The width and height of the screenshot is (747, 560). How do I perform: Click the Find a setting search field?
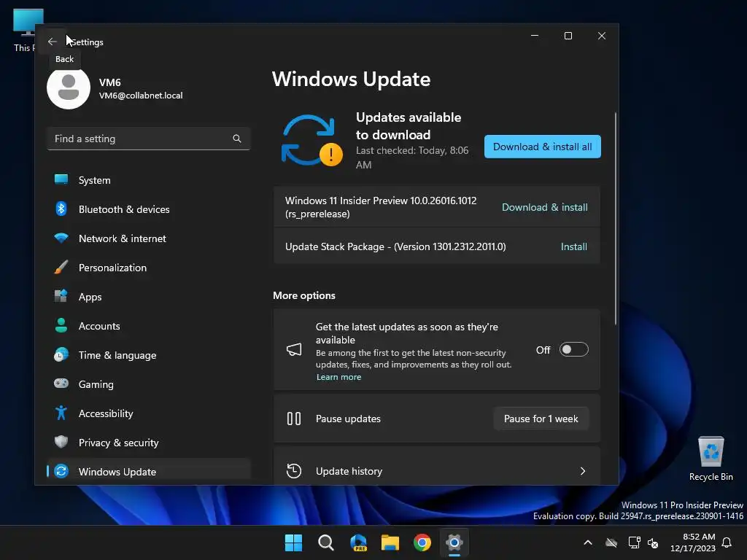click(x=149, y=139)
